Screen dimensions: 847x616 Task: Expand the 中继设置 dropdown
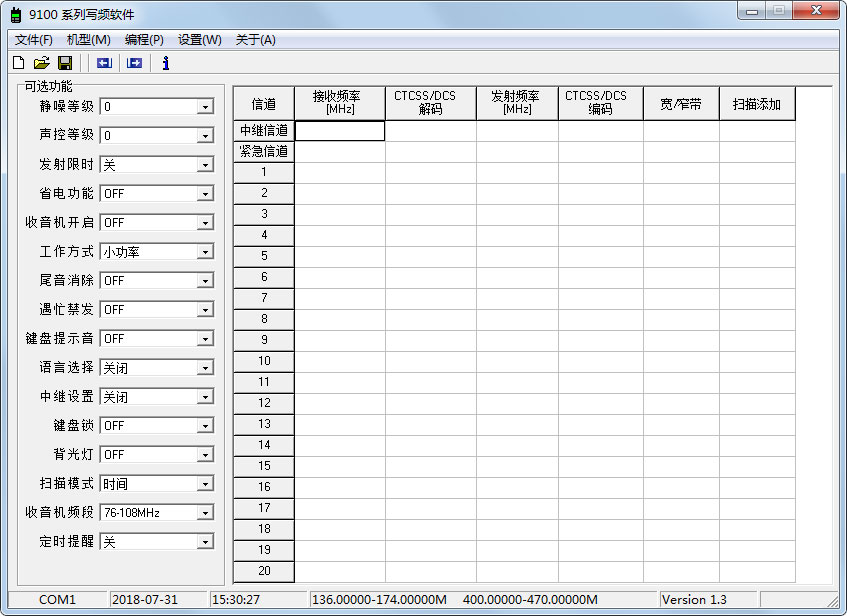205,397
